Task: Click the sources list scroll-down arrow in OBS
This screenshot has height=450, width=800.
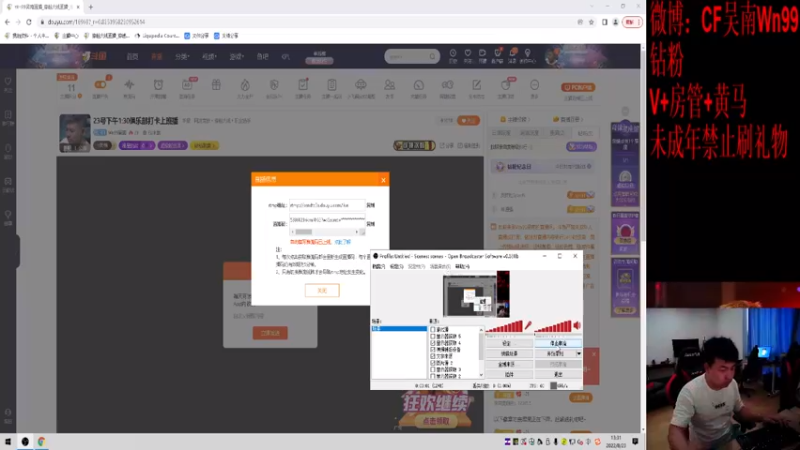Action: pyautogui.click(x=481, y=375)
